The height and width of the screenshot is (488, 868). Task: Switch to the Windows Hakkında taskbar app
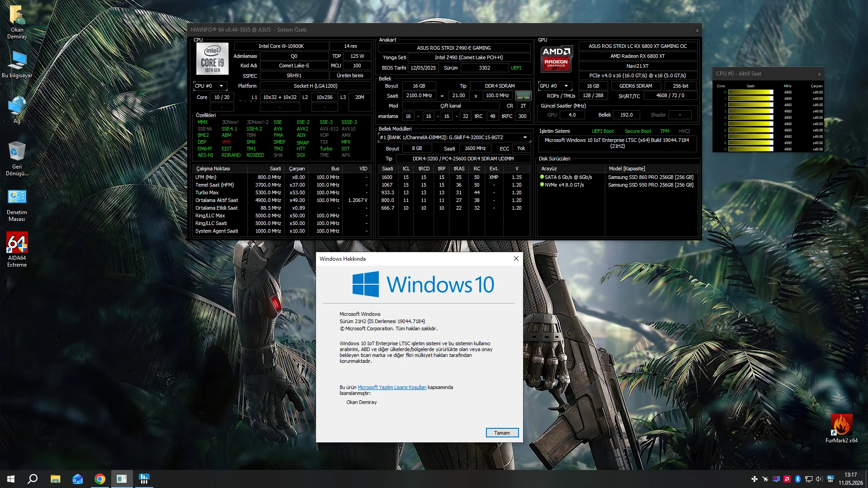coord(122,479)
